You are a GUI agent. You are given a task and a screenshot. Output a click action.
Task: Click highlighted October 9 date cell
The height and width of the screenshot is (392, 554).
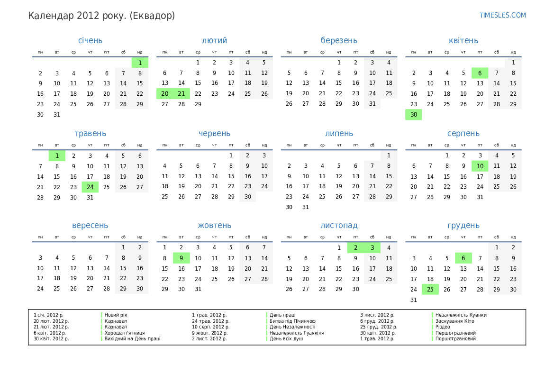point(182,258)
